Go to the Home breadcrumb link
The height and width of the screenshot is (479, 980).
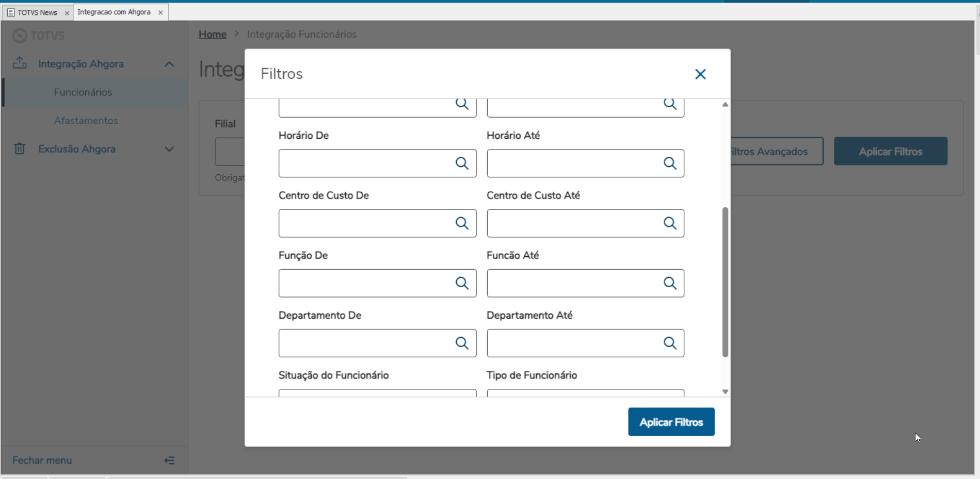tap(212, 34)
